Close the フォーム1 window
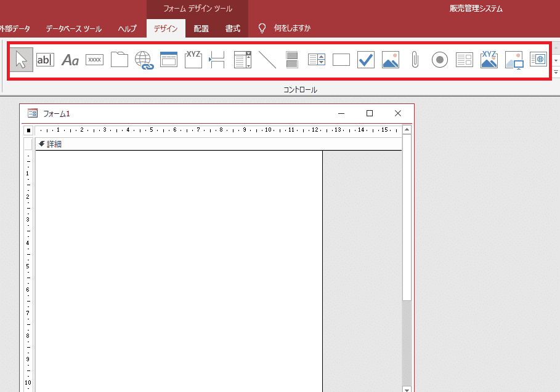560x392 pixels. coord(398,113)
